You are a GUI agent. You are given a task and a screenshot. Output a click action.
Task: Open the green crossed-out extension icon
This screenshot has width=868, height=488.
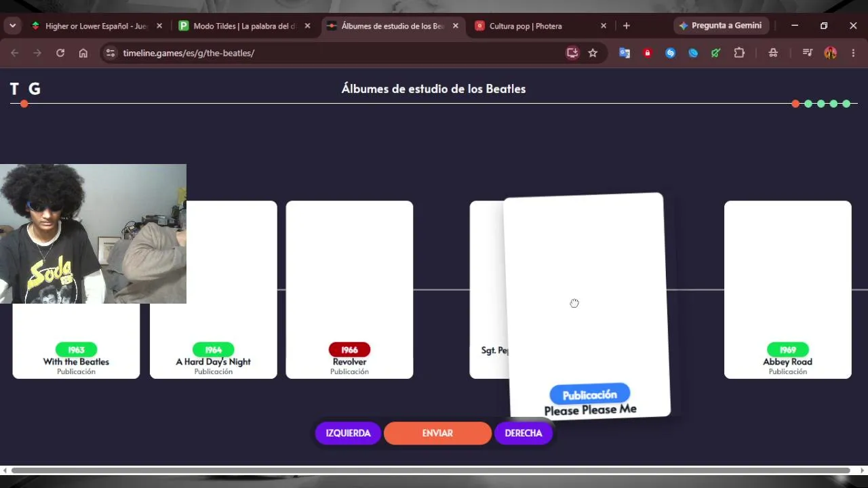(715, 53)
